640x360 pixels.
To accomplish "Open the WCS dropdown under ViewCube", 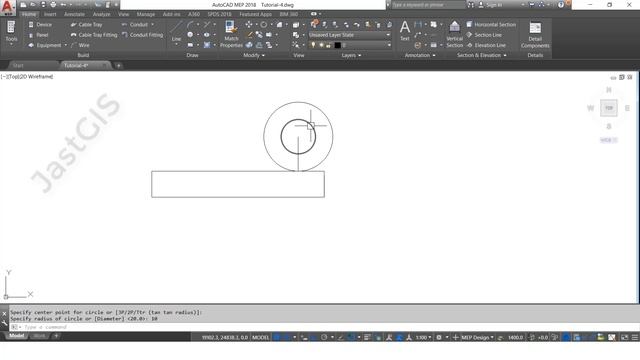I will point(608,140).
